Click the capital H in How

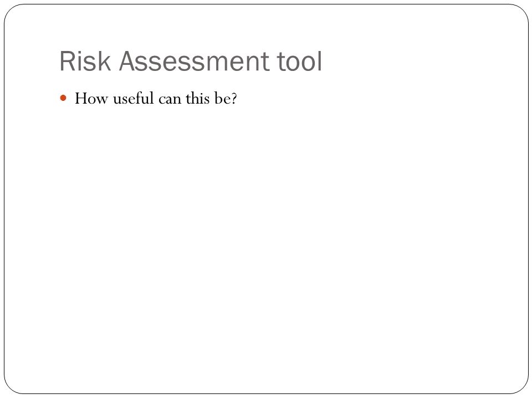[x=82, y=99]
